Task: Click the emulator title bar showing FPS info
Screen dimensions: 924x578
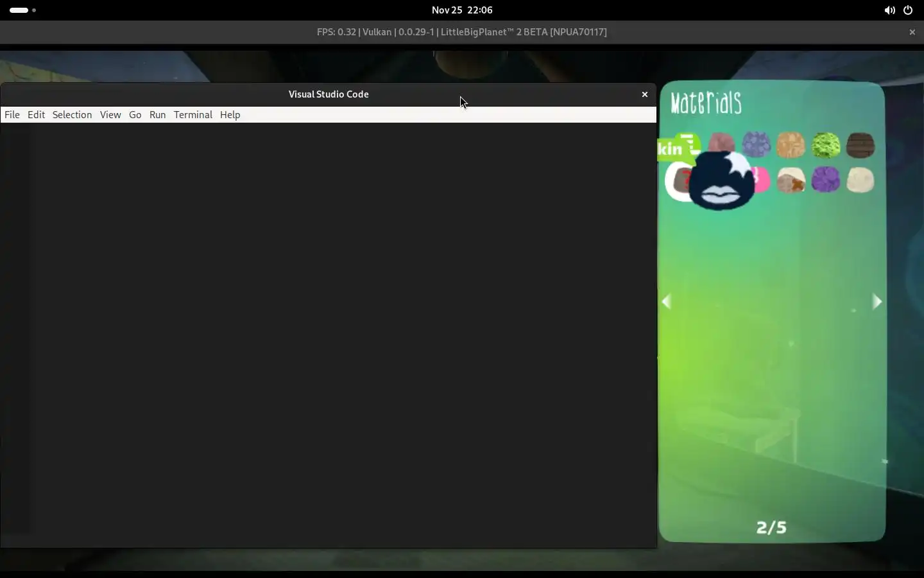Action: (x=462, y=32)
